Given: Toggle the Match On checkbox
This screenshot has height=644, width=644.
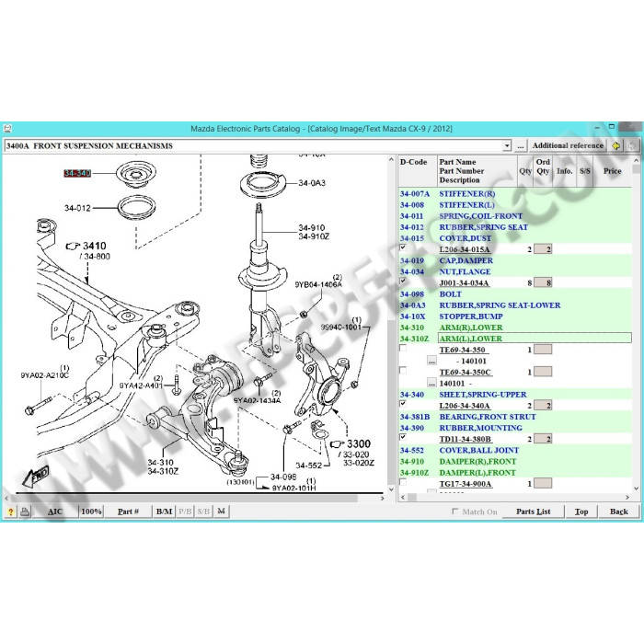Looking at the screenshot, I should (x=454, y=512).
